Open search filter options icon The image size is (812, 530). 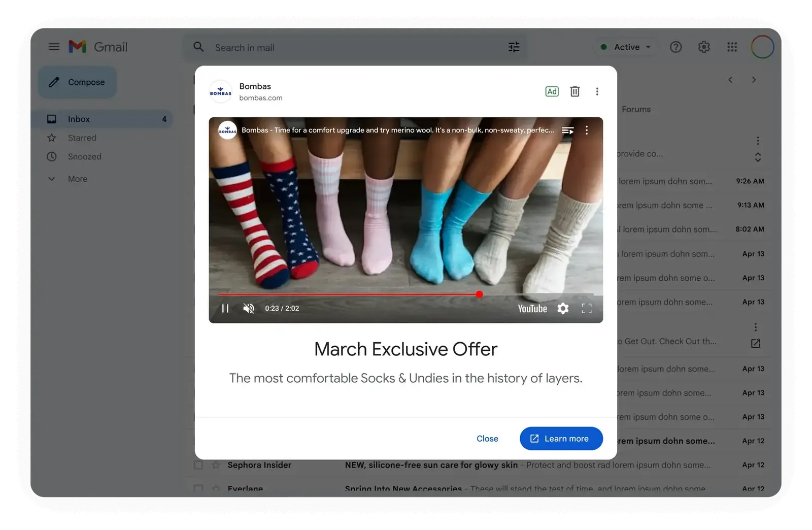[x=514, y=47]
